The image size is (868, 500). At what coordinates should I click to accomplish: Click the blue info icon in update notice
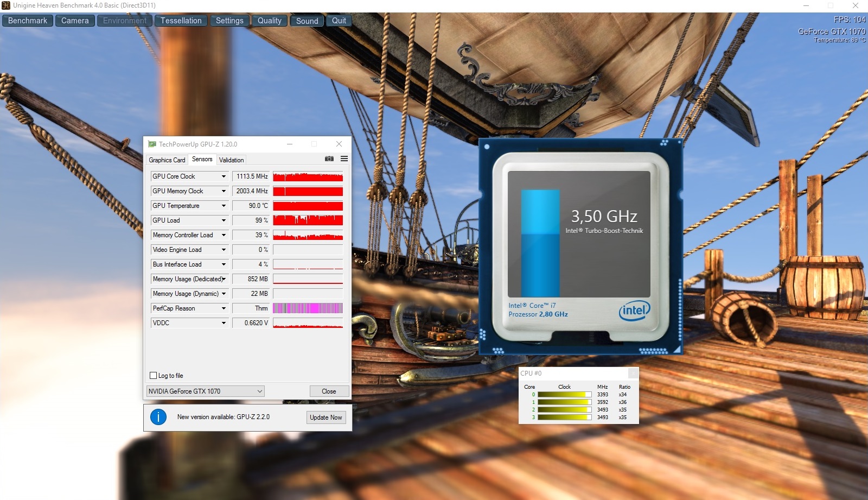[x=158, y=417]
